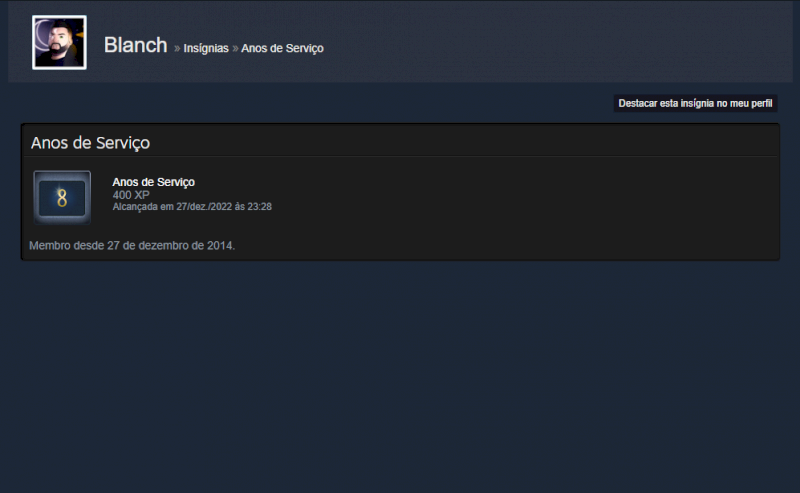Image resolution: width=800 pixels, height=493 pixels.
Task: Click the golden number 8 on badge
Action: [62, 198]
